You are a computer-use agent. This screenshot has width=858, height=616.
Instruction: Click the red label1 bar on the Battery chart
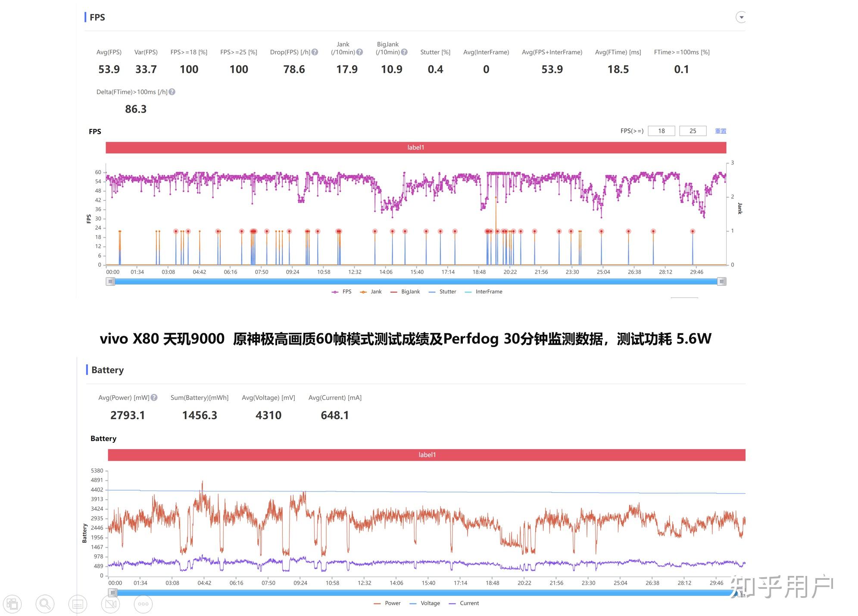pos(427,455)
